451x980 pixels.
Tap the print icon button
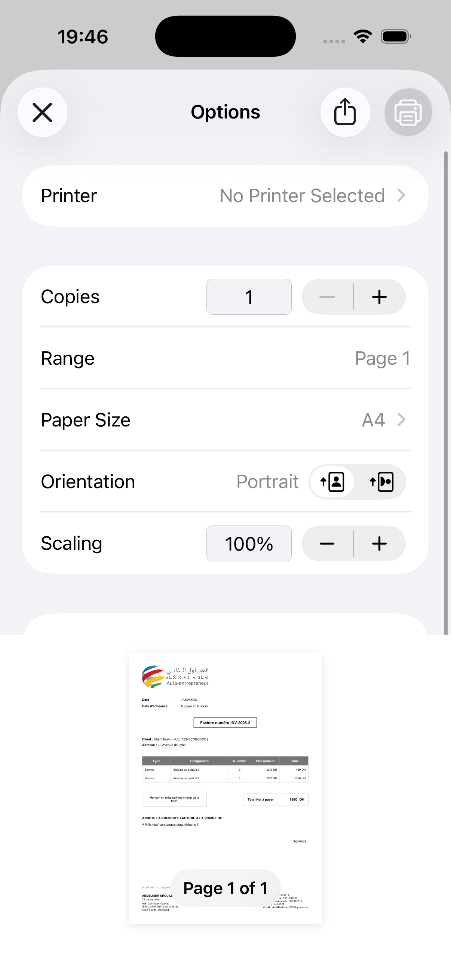pos(408,112)
